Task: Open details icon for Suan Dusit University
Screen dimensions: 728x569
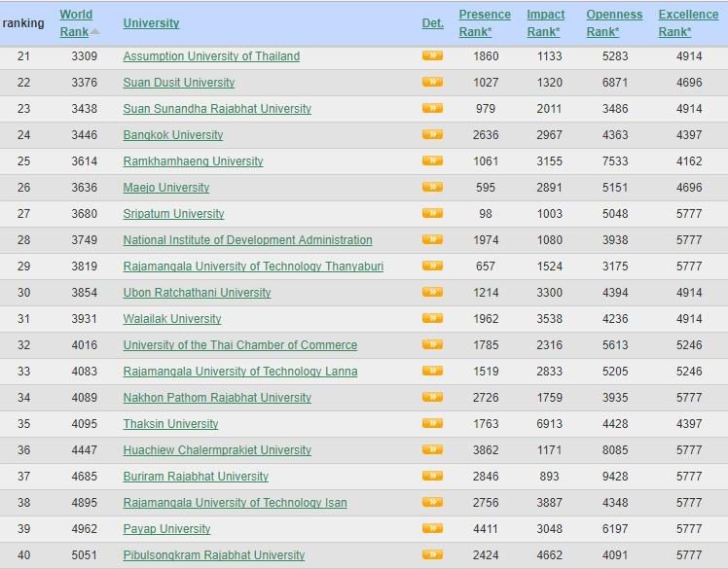Action: point(432,82)
